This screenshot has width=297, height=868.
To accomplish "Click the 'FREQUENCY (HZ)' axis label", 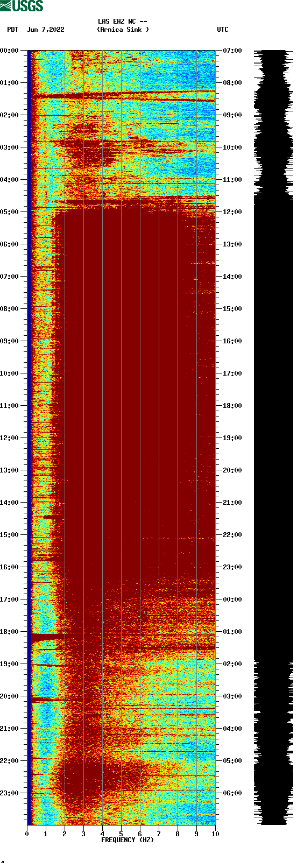I will click(128, 840).
